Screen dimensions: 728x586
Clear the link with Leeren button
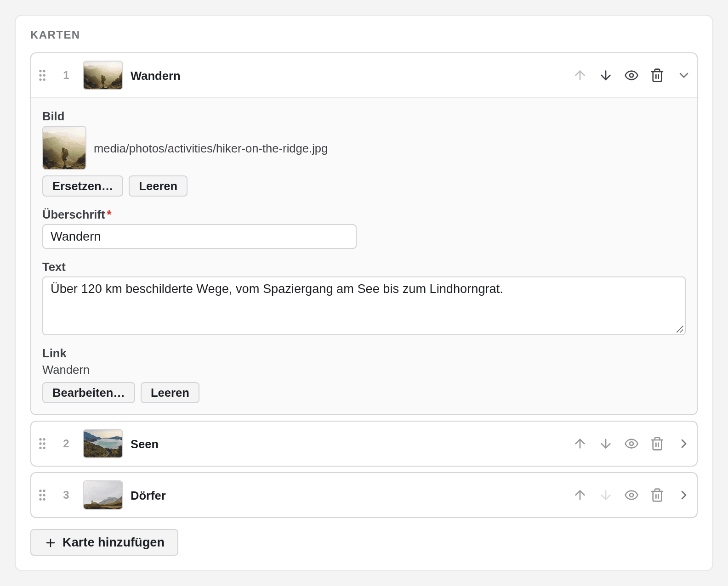point(170,393)
